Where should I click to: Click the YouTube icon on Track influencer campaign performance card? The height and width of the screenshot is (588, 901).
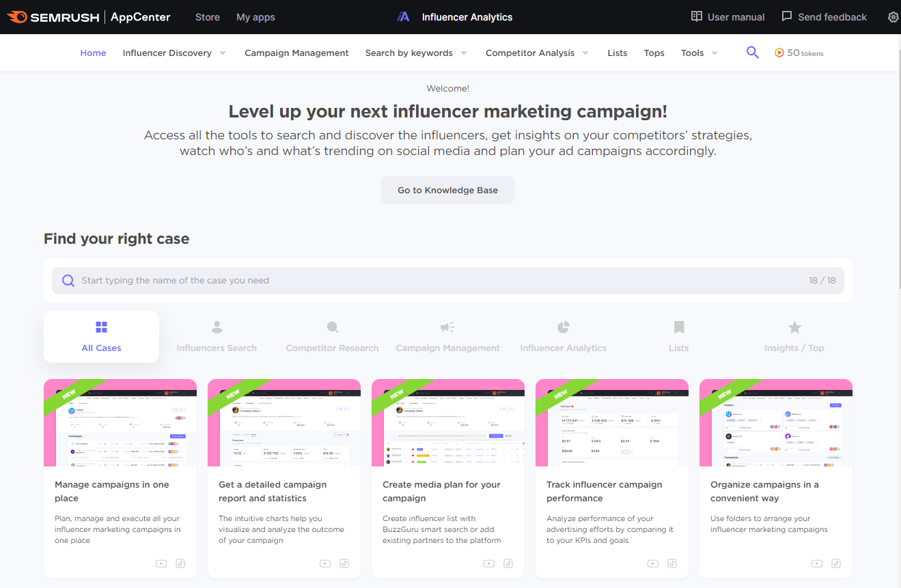coord(652,563)
